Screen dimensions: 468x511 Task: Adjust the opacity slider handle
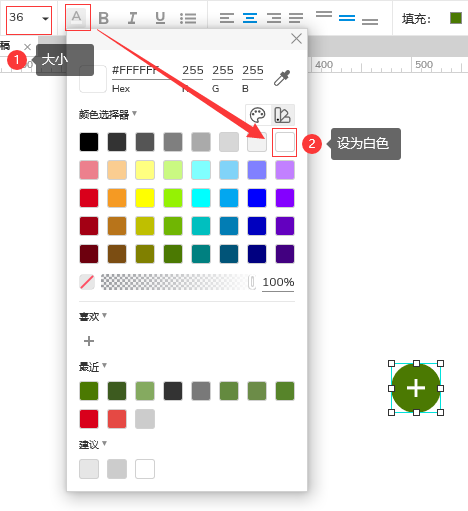click(252, 282)
